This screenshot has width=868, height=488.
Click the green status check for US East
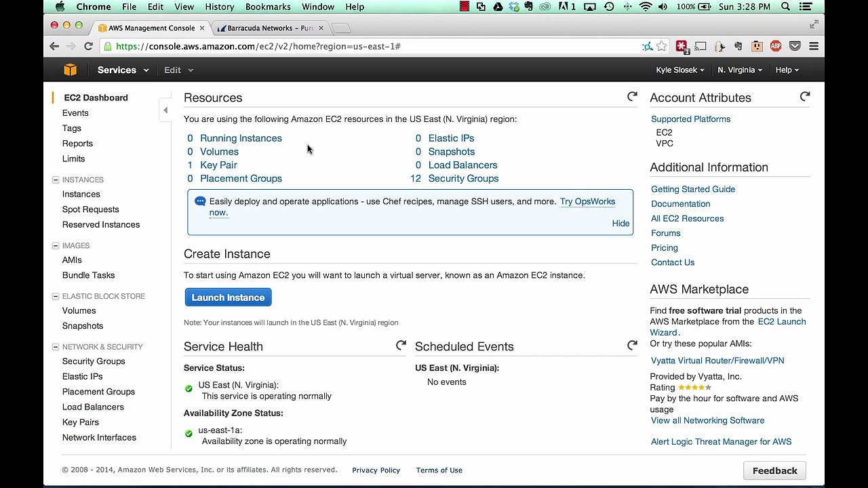click(x=189, y=388)
